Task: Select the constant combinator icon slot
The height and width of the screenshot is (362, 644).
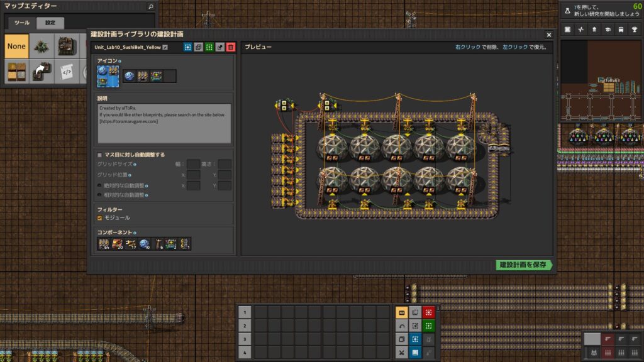Action: click(156, 76)
